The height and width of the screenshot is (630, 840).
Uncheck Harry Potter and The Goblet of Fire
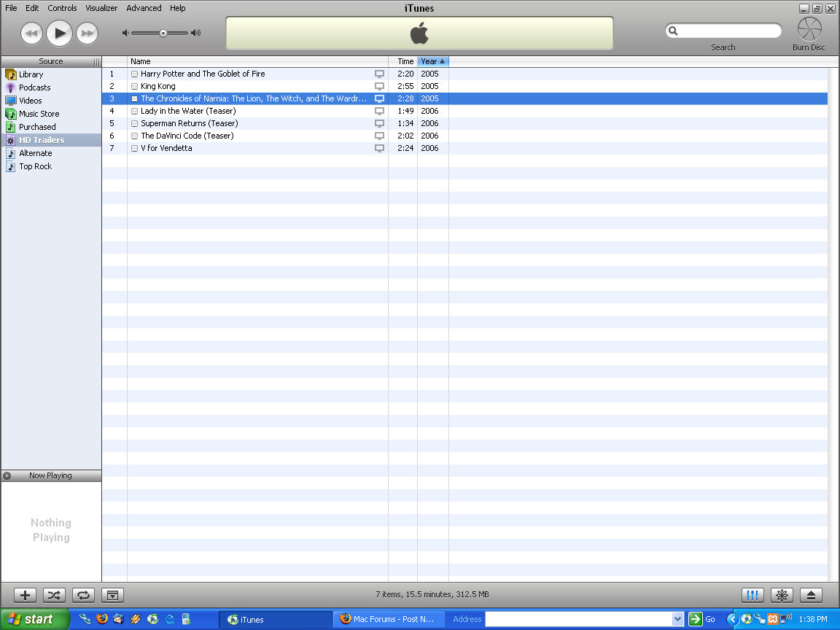pyautogui.click(x=134, y=74)
